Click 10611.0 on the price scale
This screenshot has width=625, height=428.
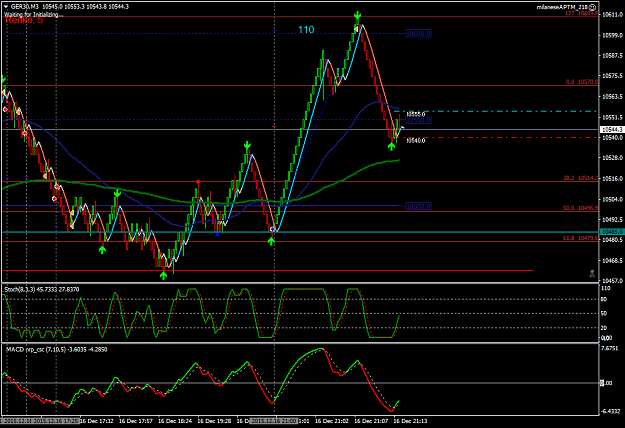tap(612, 15)
